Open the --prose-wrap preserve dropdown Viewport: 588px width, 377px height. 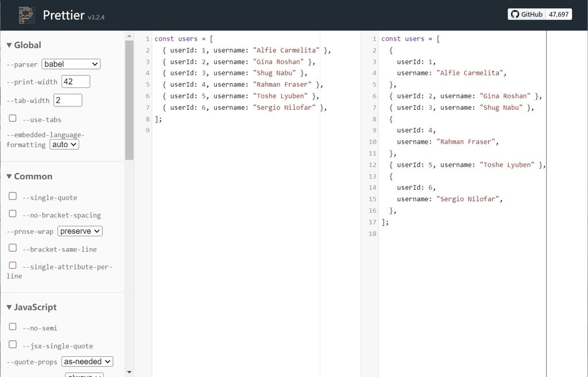pos(80,231)
